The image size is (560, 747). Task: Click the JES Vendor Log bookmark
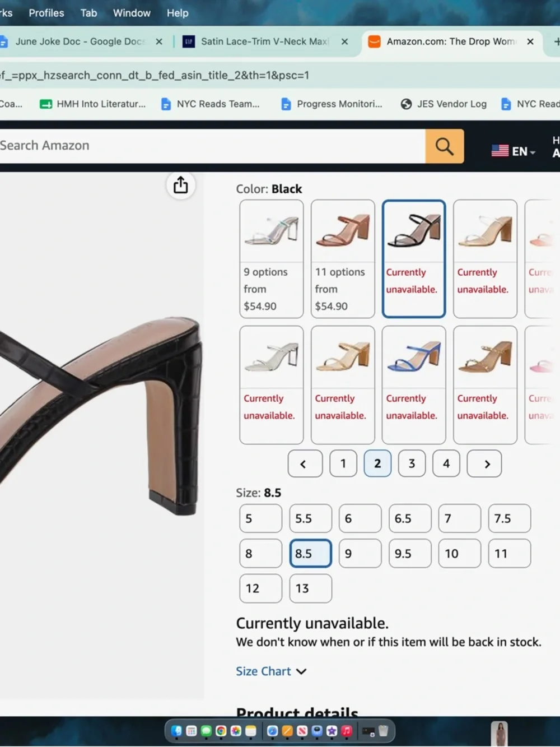(444, 104)
